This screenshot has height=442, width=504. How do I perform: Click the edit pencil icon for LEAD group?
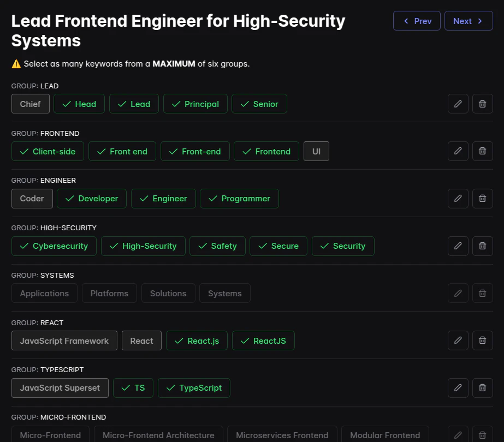pyautogui.click(x=458, y=104)
